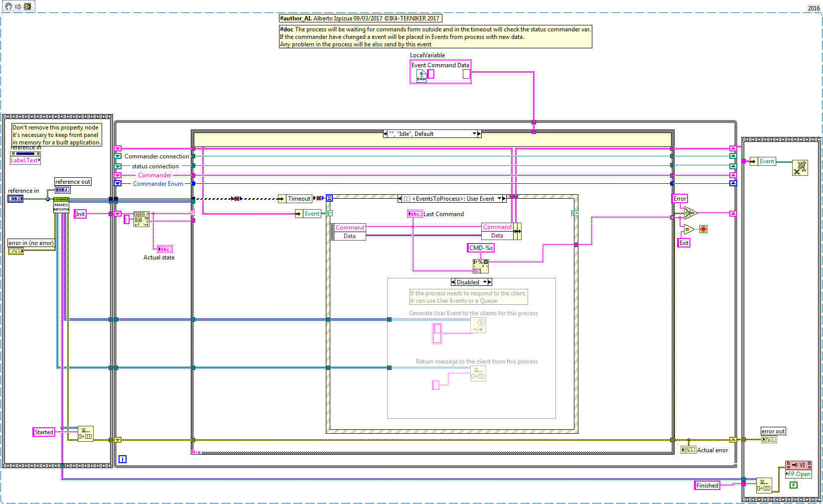823x504 pixels.
Task: Select the 'Started' string constant
Action: tap(44, 432)
